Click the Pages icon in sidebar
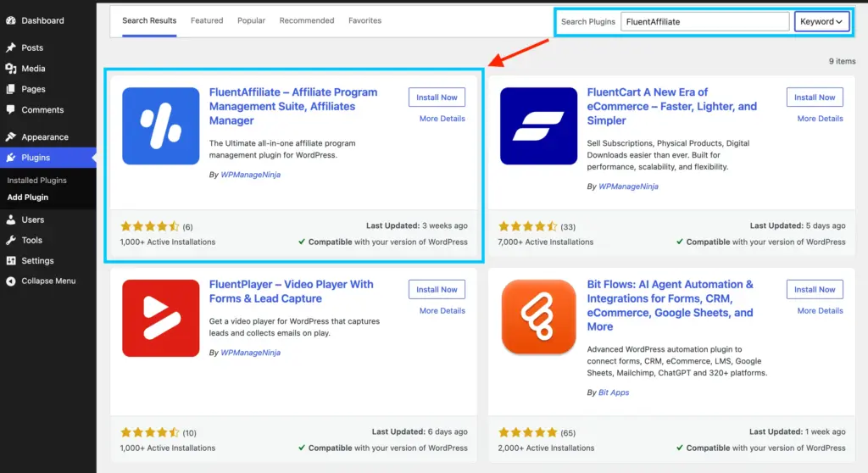The width and height of the screenshot is (868, 473). click(x=10, y=89)
